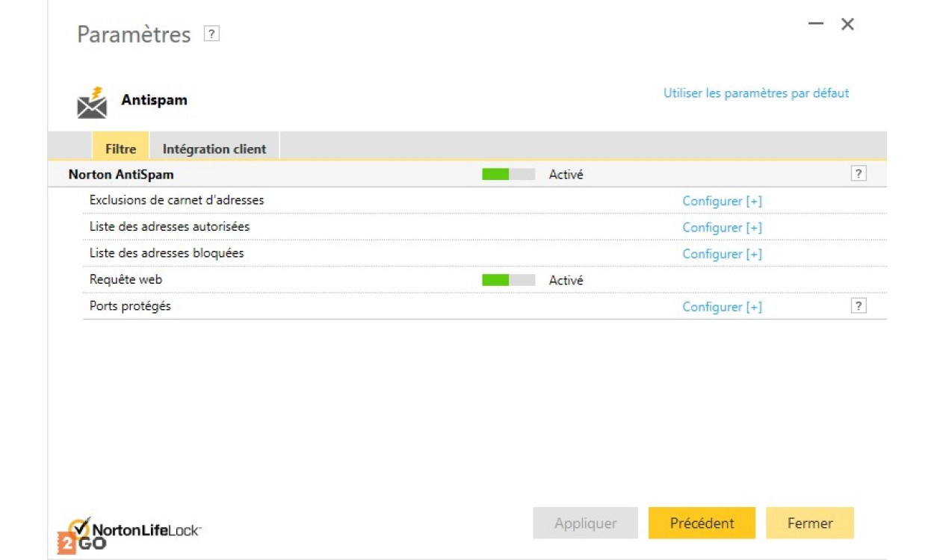
Task: Click the Norton AntiSpam row label
Action: pyautogui.click(x=121, y=175)
